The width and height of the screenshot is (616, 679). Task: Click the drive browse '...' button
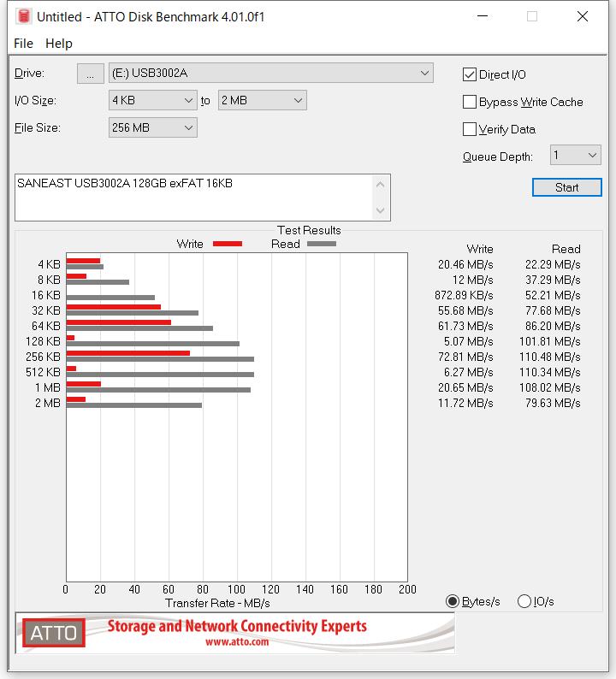pos(90,74)
